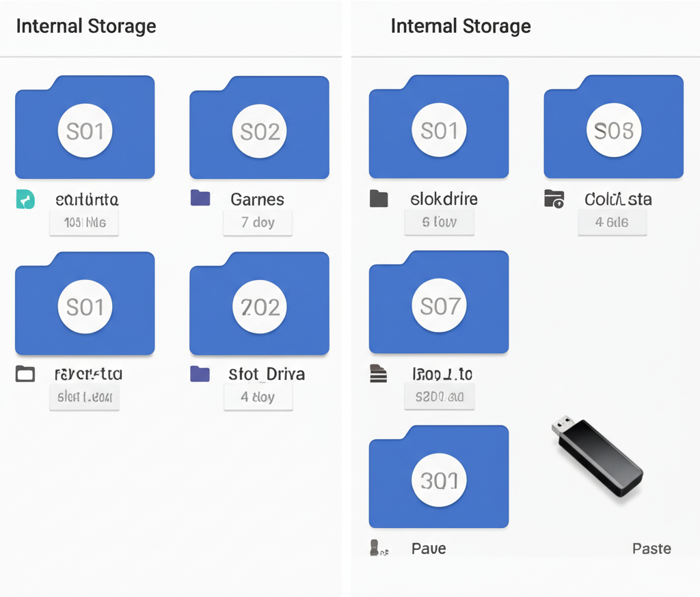Click the gray folder outline icon near reverttra
This screenshot has width=700, height=597.
(24, 374)
